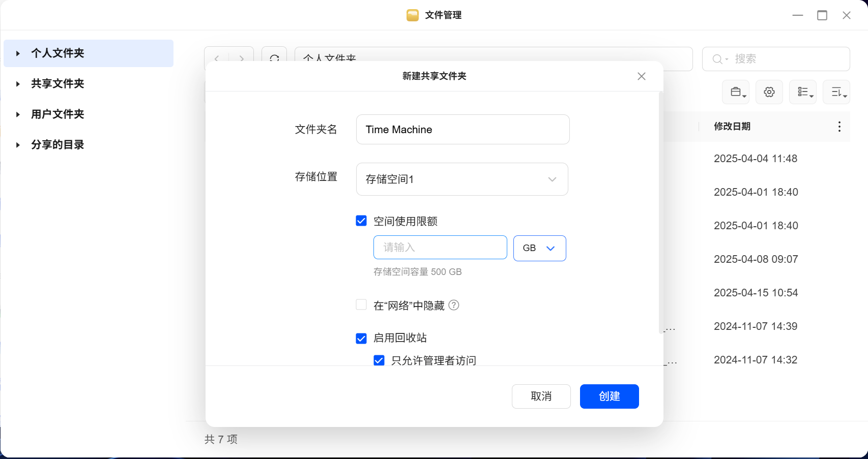Click the quota size input field
Viewport: 868px width, 459px height.
point(440,248)
